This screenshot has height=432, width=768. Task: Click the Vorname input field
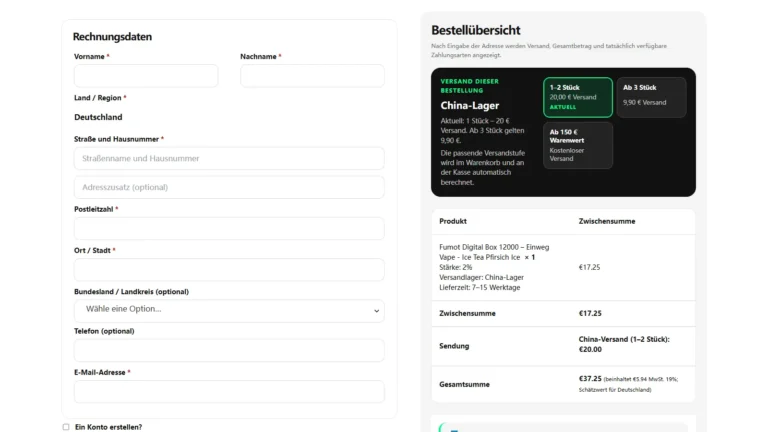click(x=146, y=76)
